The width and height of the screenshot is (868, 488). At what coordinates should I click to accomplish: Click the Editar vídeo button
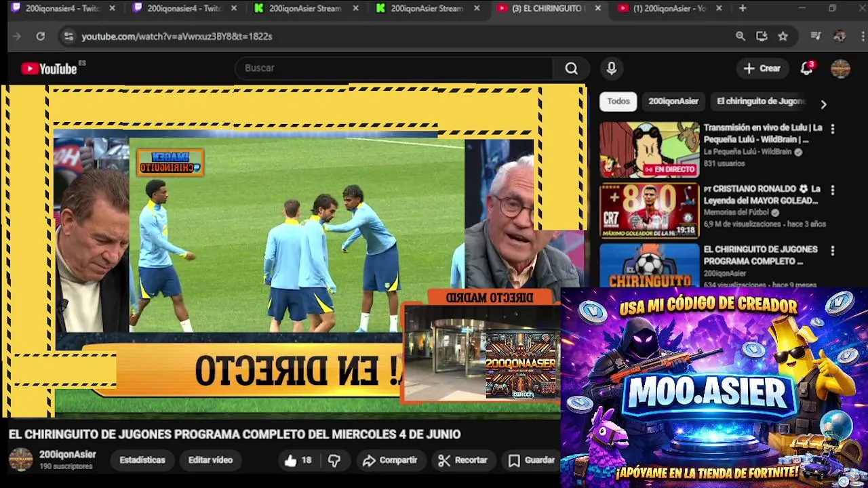pyautogui.click(x=210, y=460)
